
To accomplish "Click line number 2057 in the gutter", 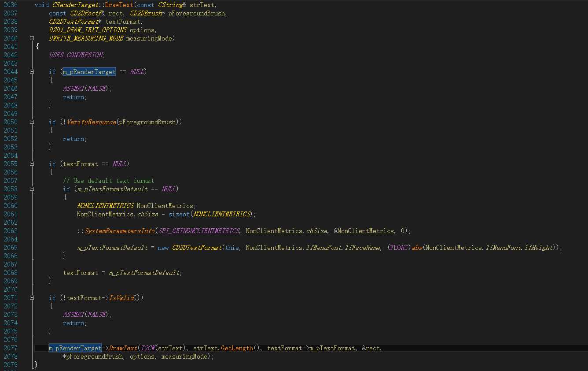I will point(11,181).
